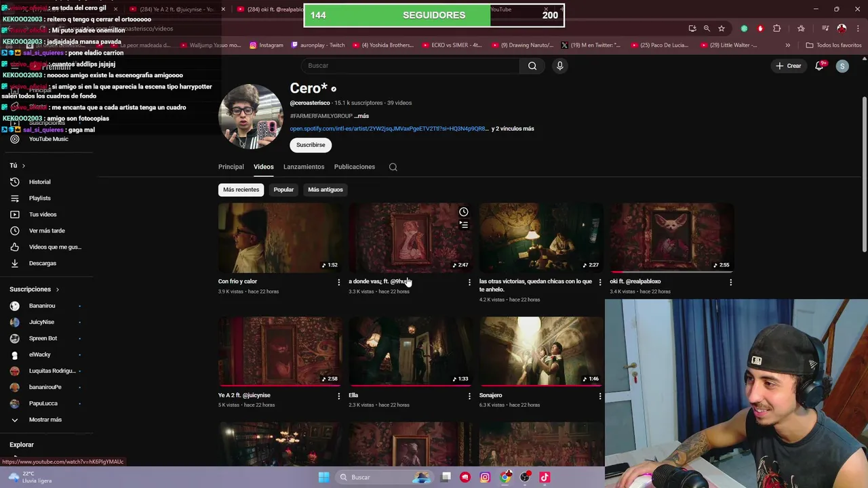Open OBS Studio from the taskbar
Viewport: 868px width, 488px height.
pos(524,477)
